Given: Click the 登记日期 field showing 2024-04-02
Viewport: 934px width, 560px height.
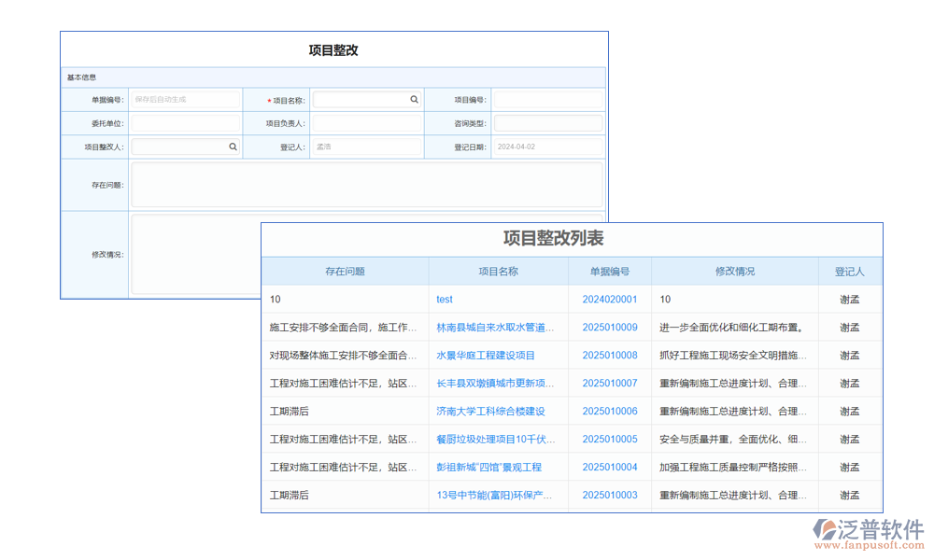Looking at the screenshot, I should click(548, 147).
